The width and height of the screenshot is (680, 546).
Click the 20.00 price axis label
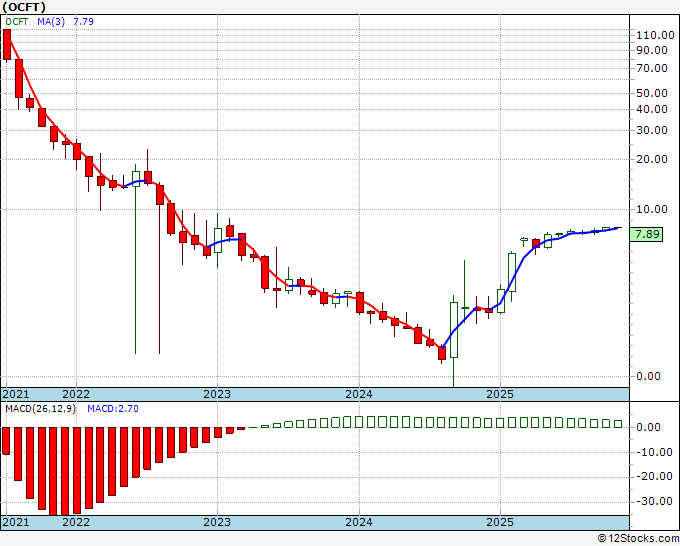point(652,159)
